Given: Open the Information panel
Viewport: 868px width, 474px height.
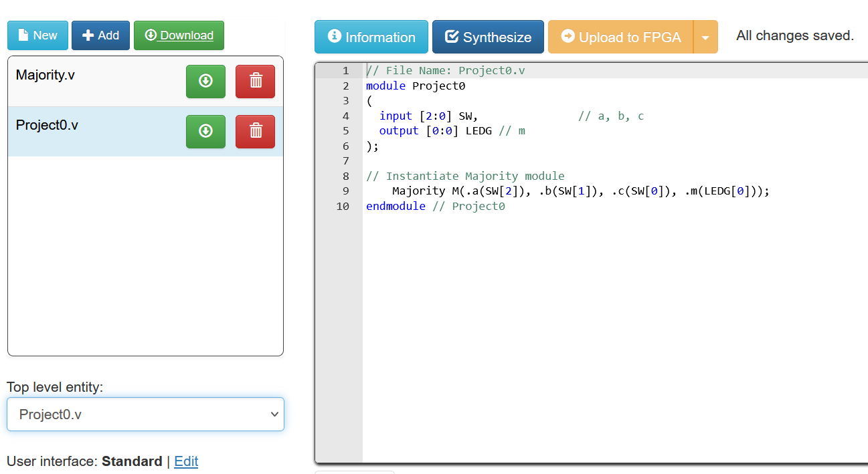Looking at the screenshot, I should (x=371, y=37).
